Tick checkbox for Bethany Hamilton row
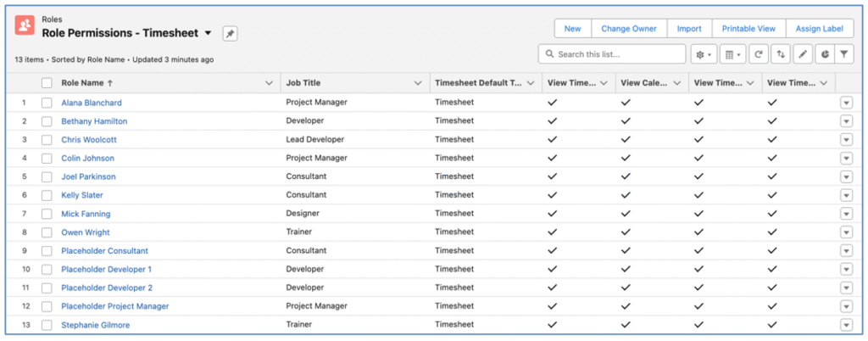The width and height of the screenshot is (868, 341). [x=47, y=121]
